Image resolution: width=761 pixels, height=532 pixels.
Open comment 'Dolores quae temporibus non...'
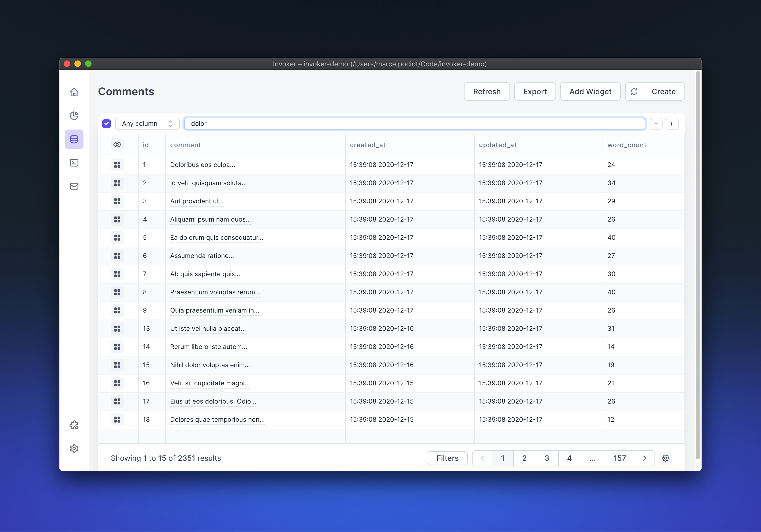[x=218, y=420]
